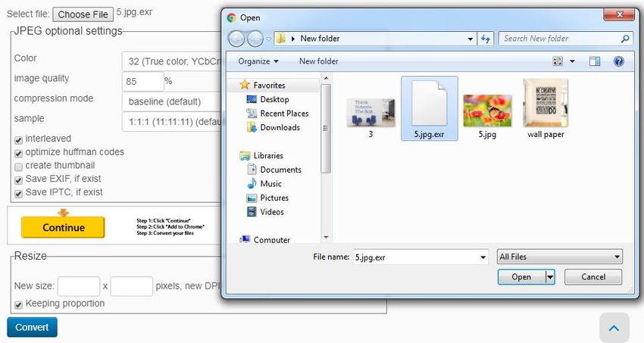Toggle the interleaved checkbox

point(19,139)
